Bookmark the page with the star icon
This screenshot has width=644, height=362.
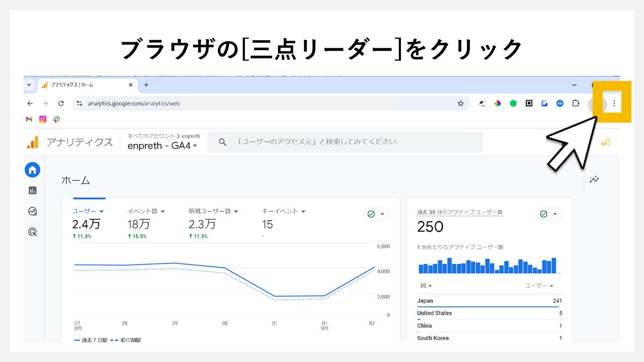pyautogui.click(x=460, y=103)
